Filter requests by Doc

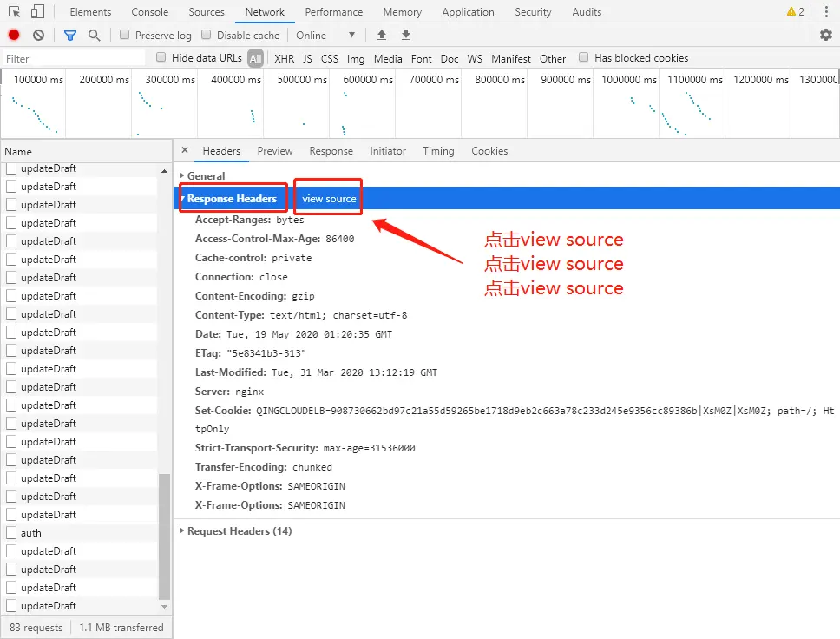(x=450, y=58)
